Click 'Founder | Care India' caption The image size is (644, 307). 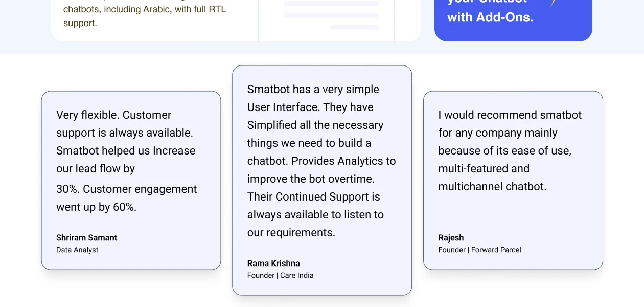click(280, 276)
